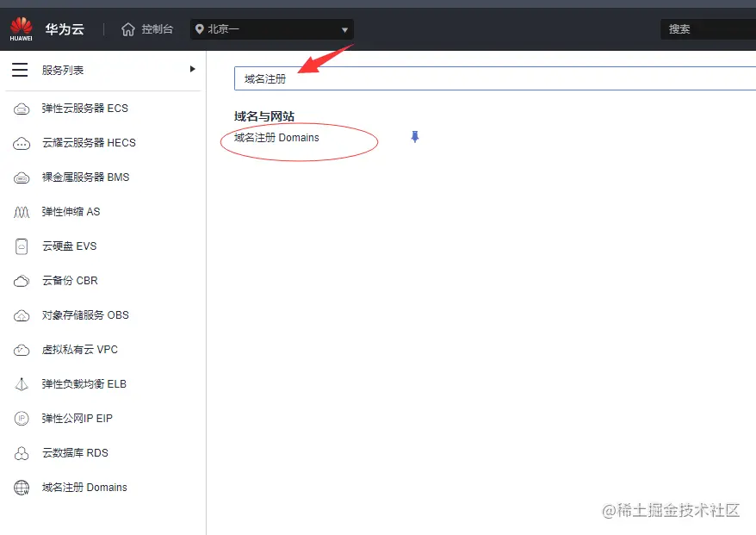The height and width of the screenshot is (535, 756).
Task: Click the 裸金属服务器 BMS icon
Action: 22,178
